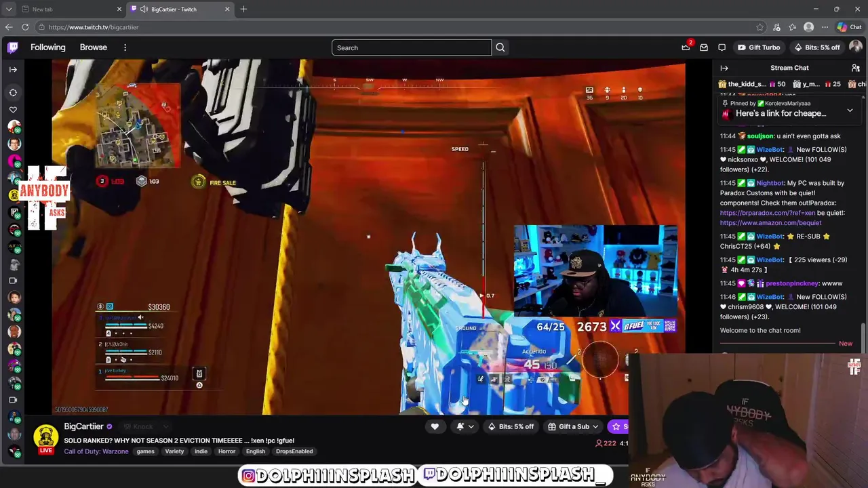
Task: Click BigCartiier channel name
Action: point(84,426)
